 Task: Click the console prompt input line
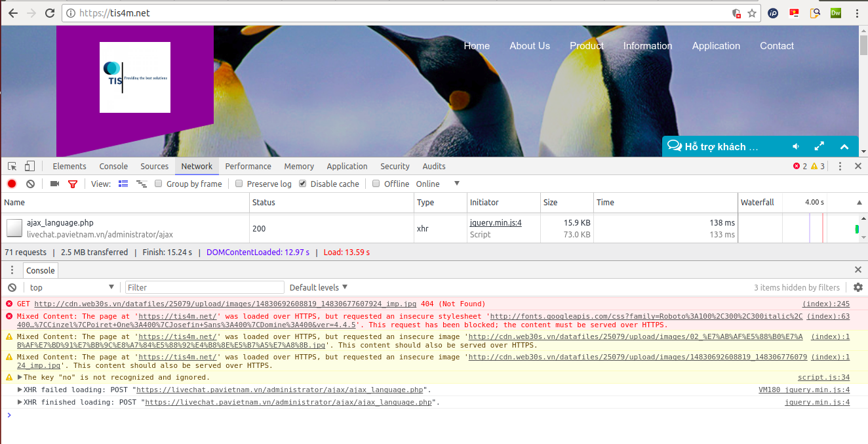point(433,415)
